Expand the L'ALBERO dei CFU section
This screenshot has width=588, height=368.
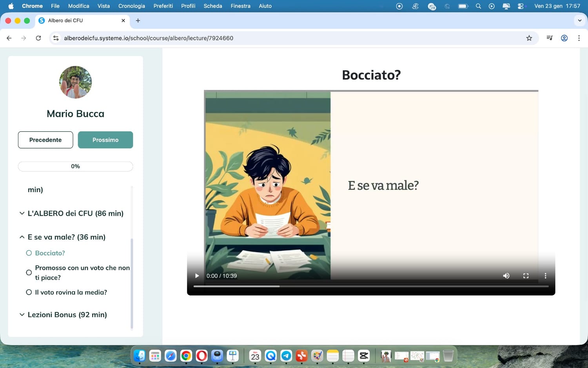[71, 213]
